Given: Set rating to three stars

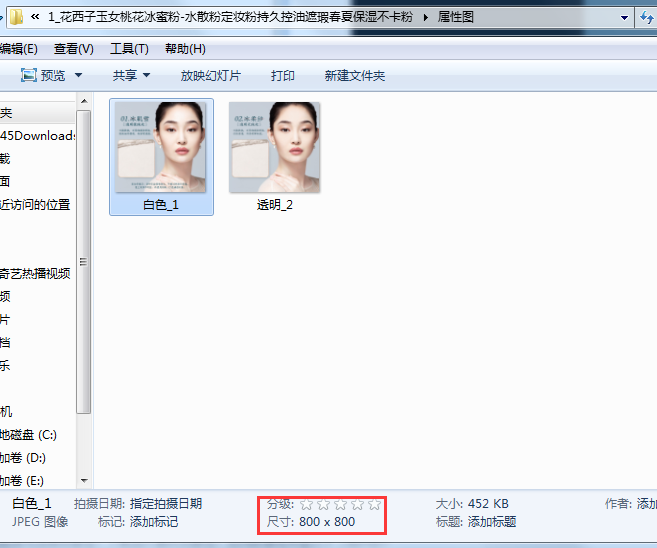Looking at the screenshot, I should [341, 504].
